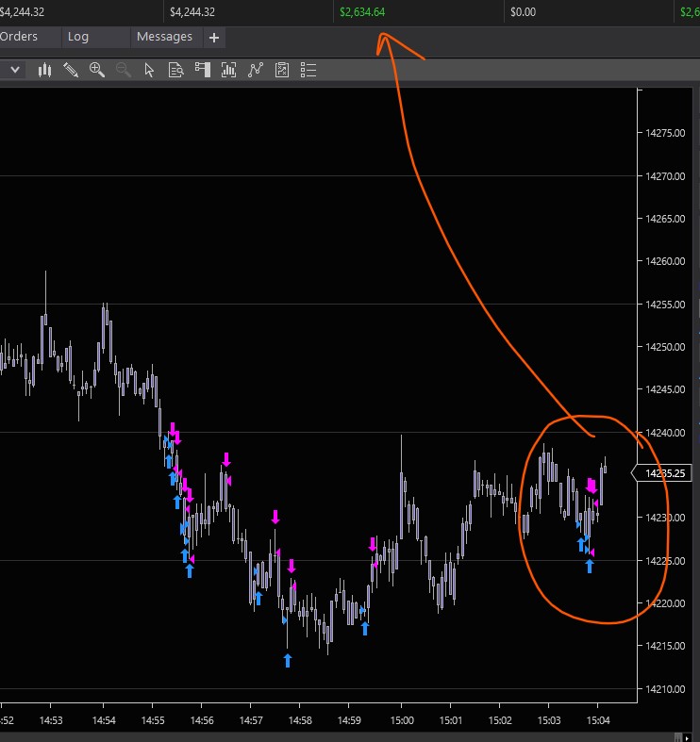Add a new tab with plus button

pos(214,38)
